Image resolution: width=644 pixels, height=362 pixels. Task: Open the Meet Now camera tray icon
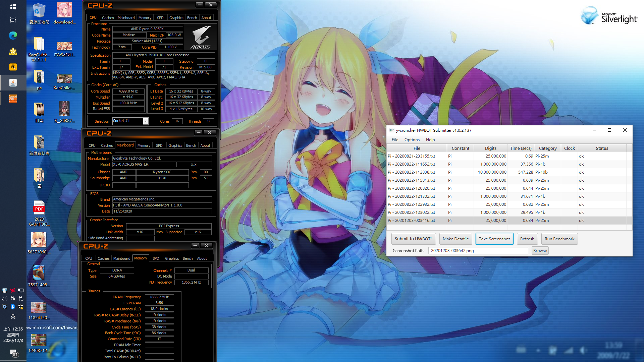[13, 299]
